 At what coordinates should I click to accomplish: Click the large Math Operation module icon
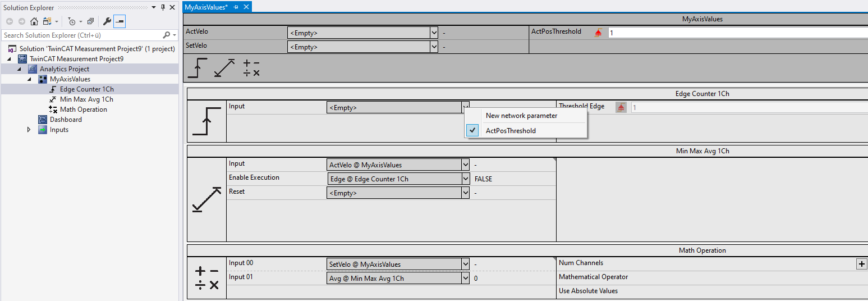206,279
